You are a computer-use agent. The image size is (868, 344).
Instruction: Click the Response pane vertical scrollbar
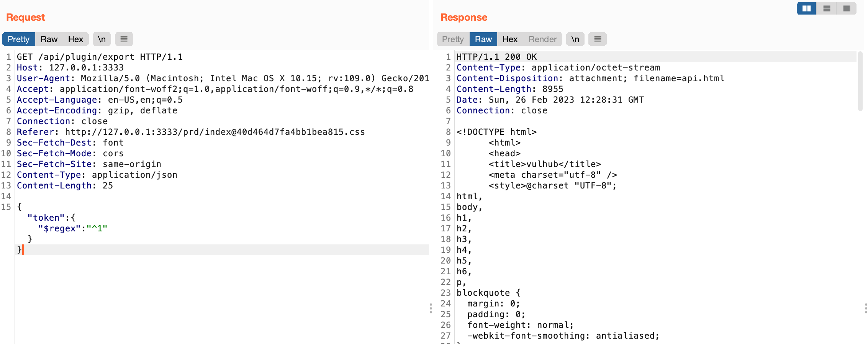pos(860,81)
